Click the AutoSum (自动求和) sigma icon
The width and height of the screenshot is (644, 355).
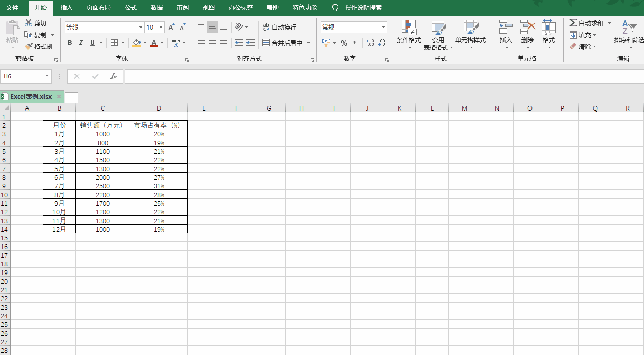click(573, 23)
